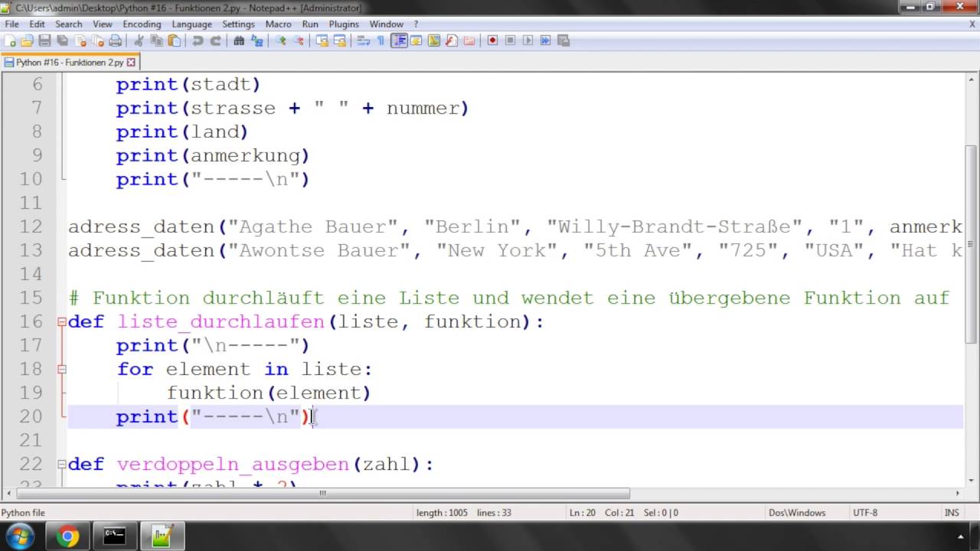
Task: Redo the edit with the Redo arrow
Action: (216, 41)
